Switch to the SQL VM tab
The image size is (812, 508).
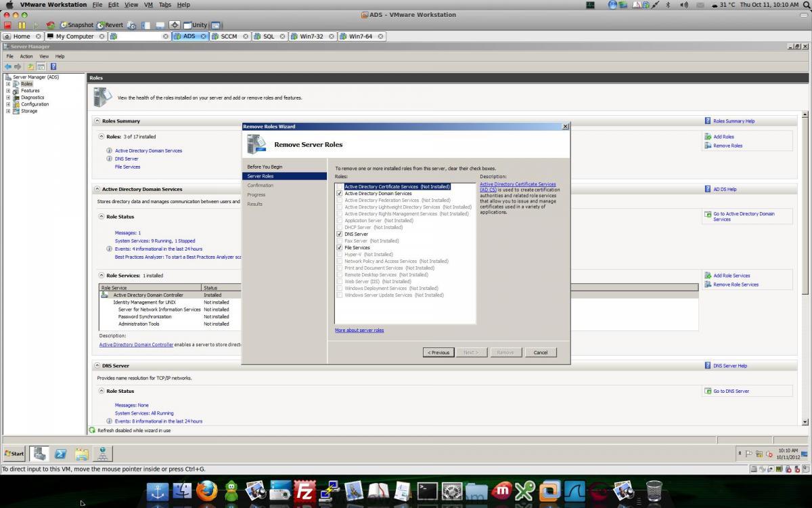269,37
